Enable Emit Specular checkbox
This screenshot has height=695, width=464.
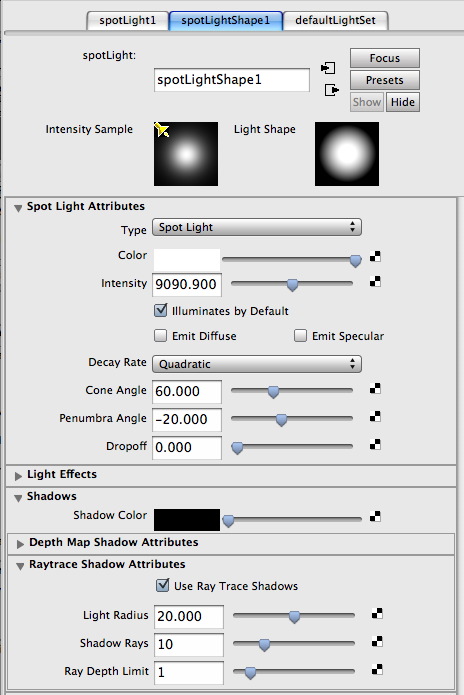tap(300, 336)
